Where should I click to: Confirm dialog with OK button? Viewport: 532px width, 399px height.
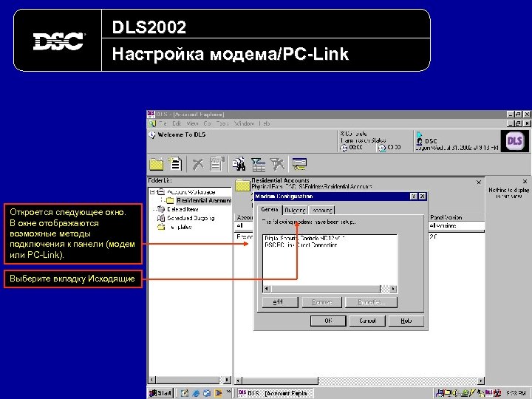(328, 321)
